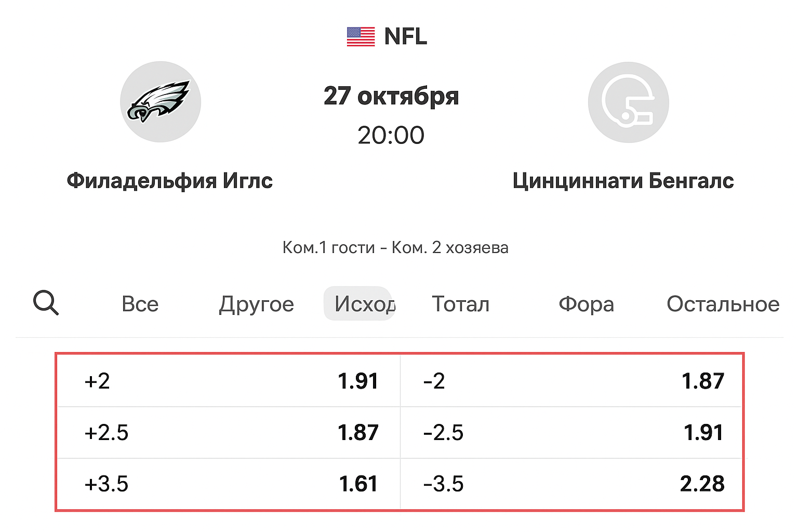Switch to the Другое tab
This screenshot has height=532, width=798.
256,304
